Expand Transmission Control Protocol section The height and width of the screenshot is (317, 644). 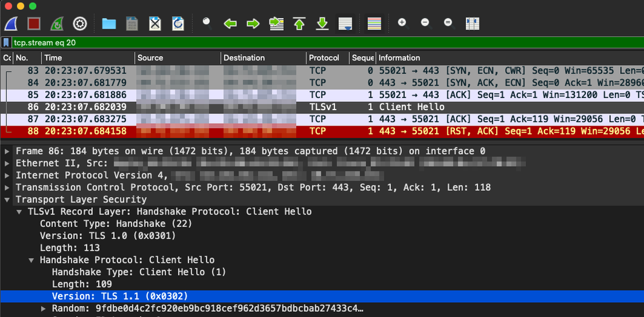click(x=6, y=188)
